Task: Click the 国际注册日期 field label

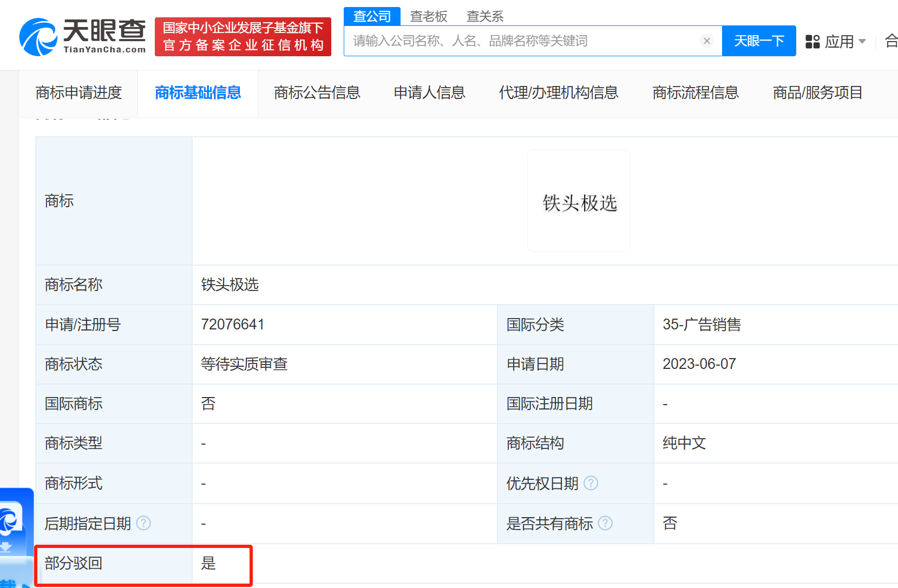Action: click(x=549, y=404)
